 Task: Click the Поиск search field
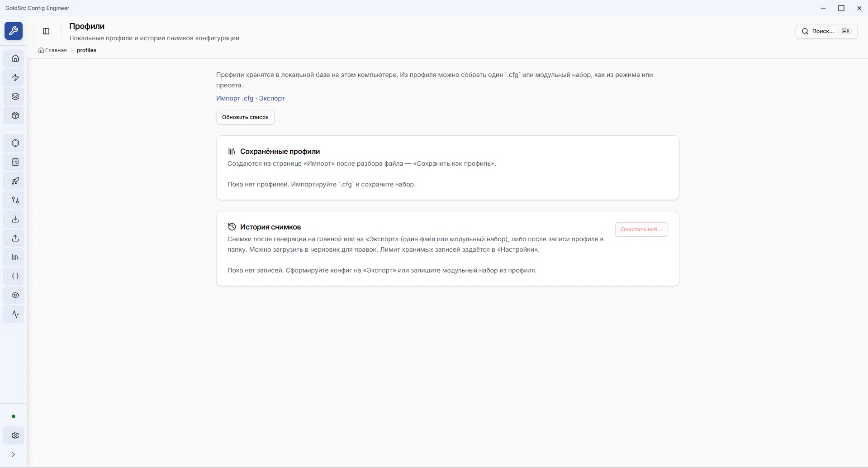pos(826,31)
